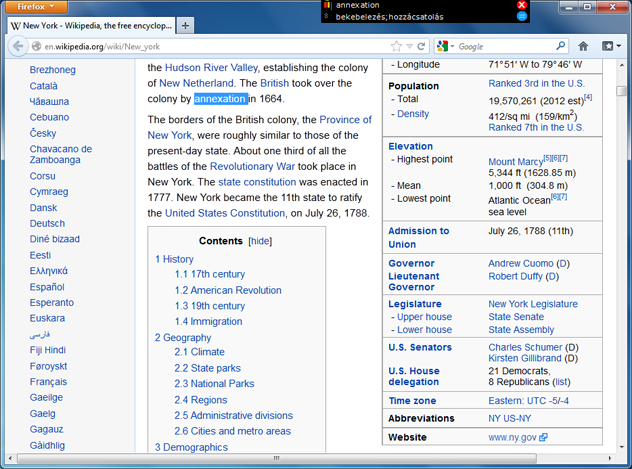Jump to 1.4 Immigration section
Viewport: 632px width, 469px height.
pos(208,322)
